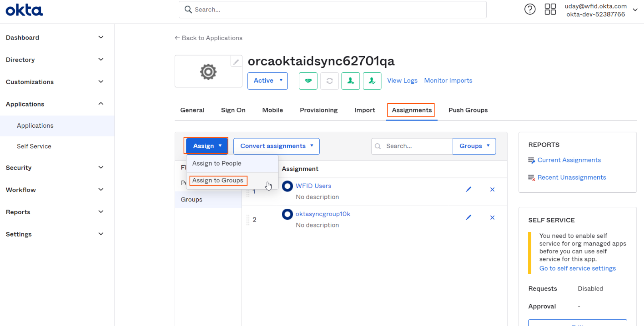Expand the Reports sidebar section
This screenshot has width=644, height=326.
[x=101, y=212]
